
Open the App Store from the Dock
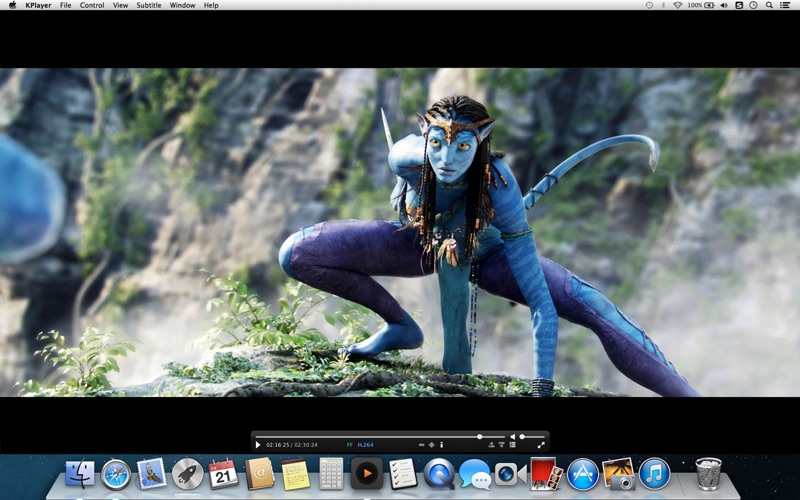click(583, 474)
